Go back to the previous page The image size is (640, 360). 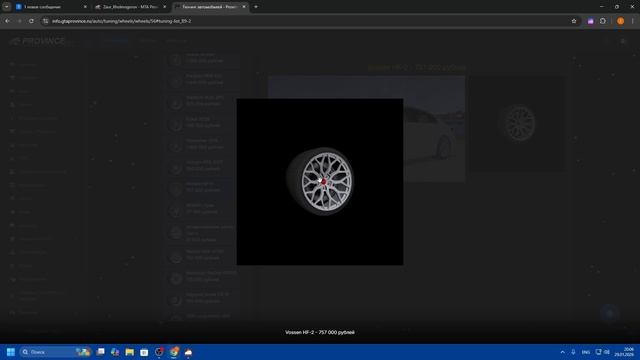click(x=7, y=21)
